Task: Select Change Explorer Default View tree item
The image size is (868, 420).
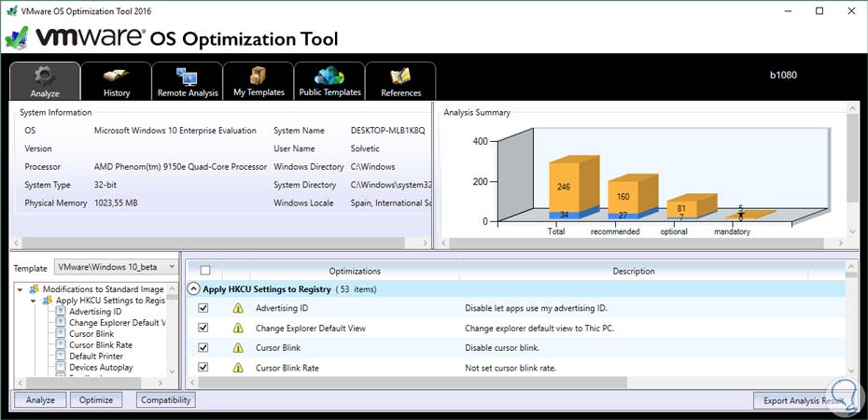Action: (x=118, y=323)
